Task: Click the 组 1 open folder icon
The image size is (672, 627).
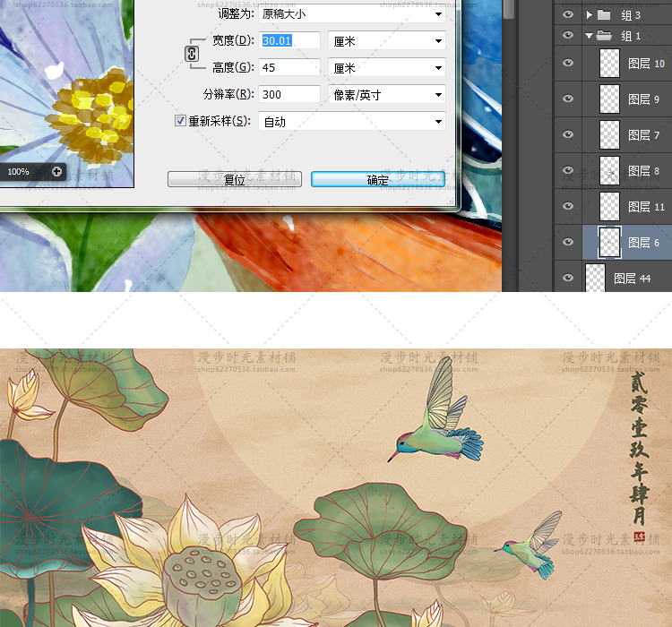Action: [x=603, y=36]
